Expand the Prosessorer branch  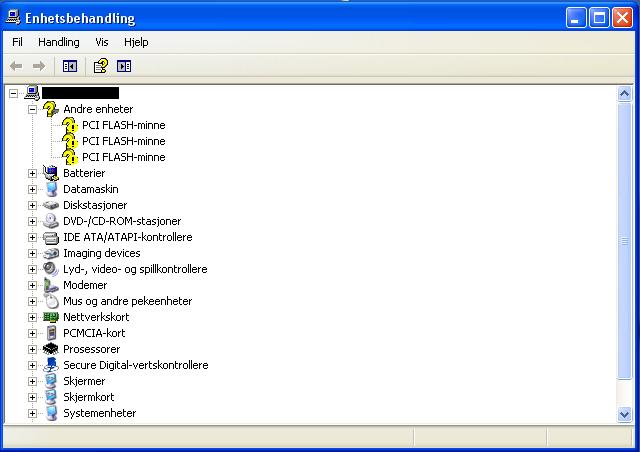coord(32,350)
